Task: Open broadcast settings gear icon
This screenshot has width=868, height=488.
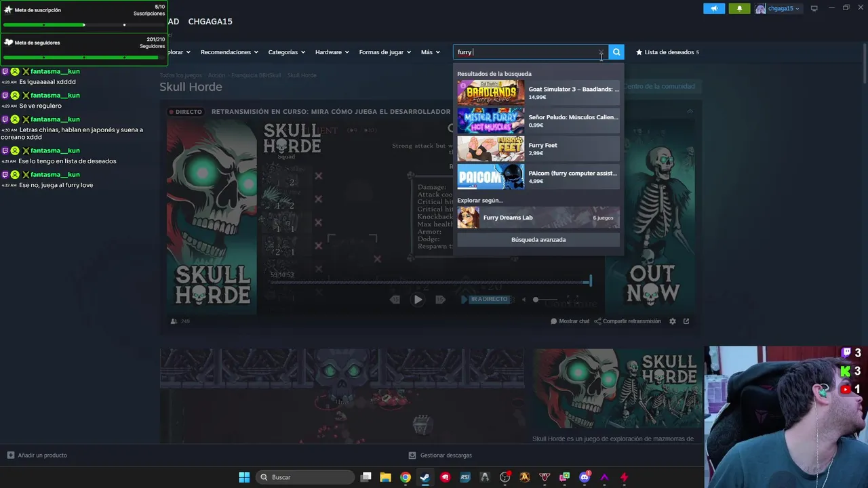Action: pyautogui.click(x=673, y=321)
